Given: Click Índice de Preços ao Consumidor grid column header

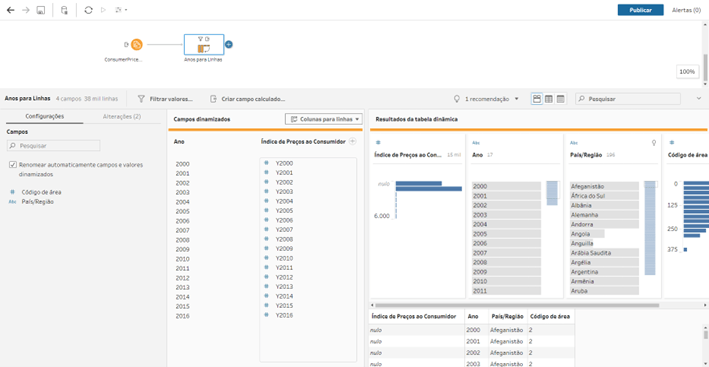Looking at the screenshot, I should (x=417, y=316).
